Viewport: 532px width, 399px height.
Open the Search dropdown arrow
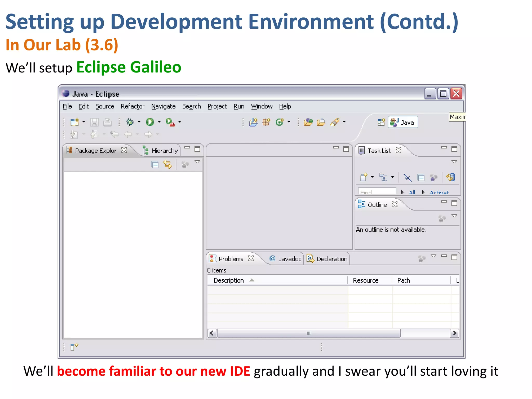point(344,122)
